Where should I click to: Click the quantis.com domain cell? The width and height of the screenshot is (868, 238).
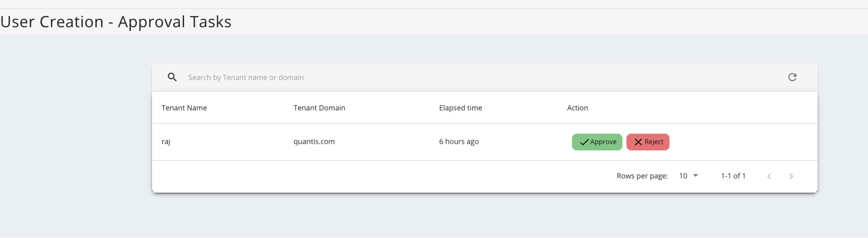(x=314, y=142)
